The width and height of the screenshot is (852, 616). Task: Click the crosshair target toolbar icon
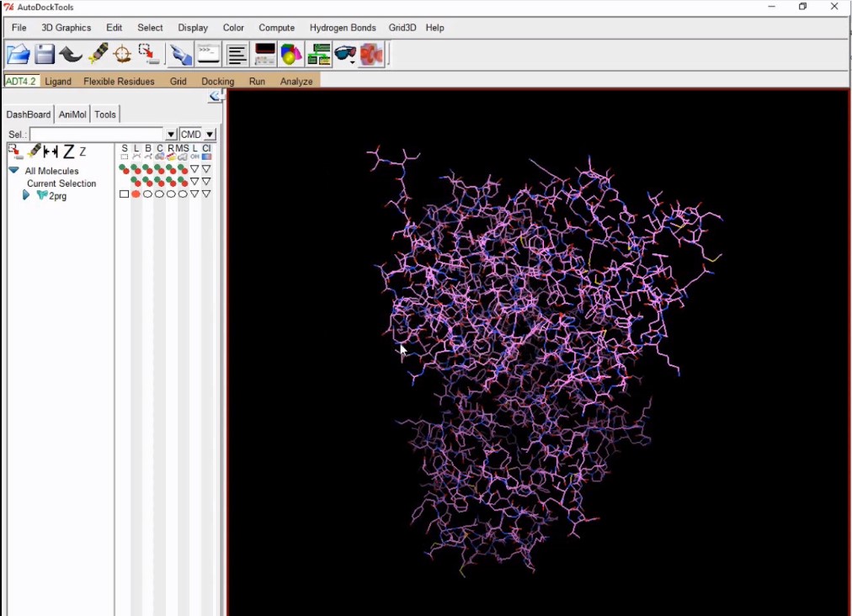tap(123, 55)
